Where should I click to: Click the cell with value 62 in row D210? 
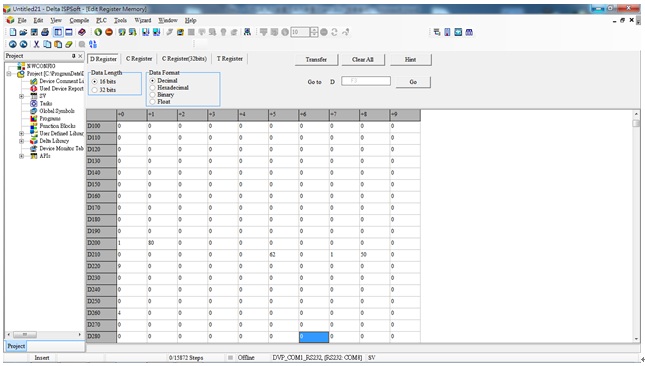[x=284, y=255]
